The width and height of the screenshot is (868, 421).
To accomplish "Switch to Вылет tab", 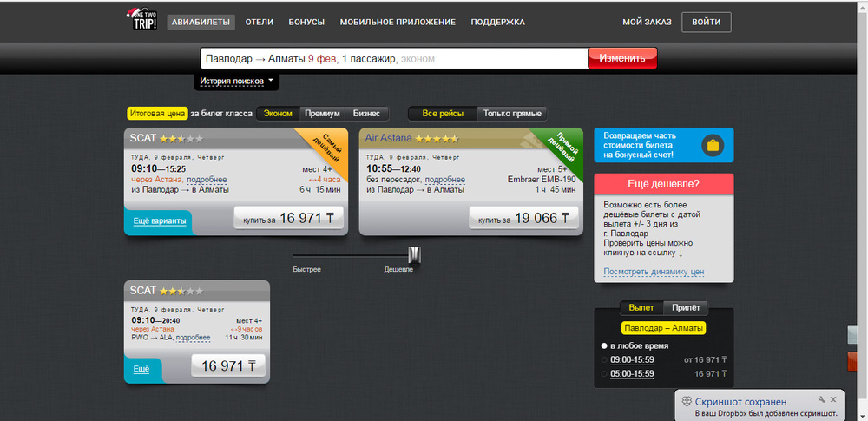I will pyautogui.click(x=641, y=307).
